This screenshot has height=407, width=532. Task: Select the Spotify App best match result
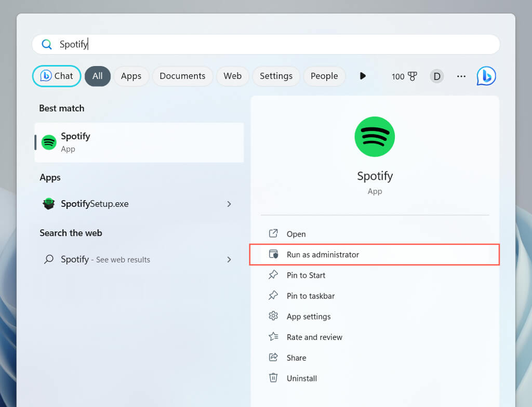139,142
